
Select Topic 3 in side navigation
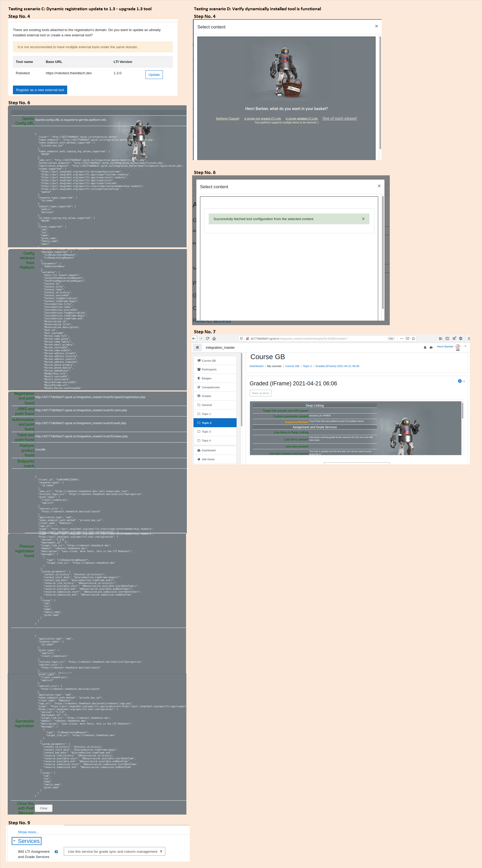pos(215,432)
